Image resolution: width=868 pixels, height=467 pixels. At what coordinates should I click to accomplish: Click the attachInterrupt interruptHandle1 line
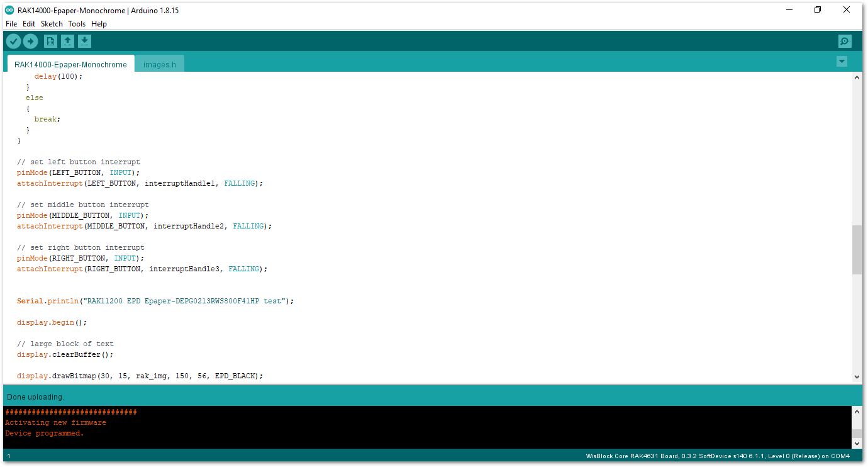(x=140, y=183)
